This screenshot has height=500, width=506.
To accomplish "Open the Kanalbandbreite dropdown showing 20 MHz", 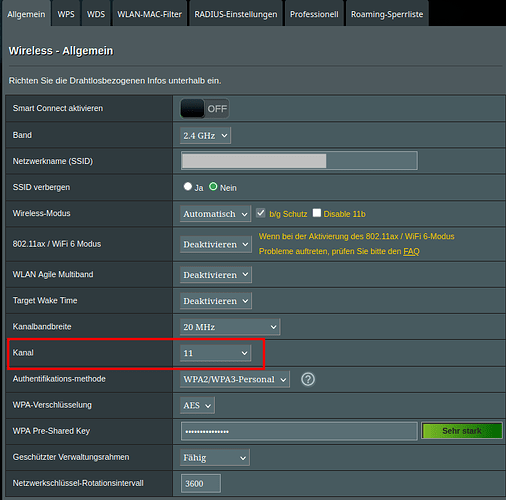I will click(x=230, y=327).
